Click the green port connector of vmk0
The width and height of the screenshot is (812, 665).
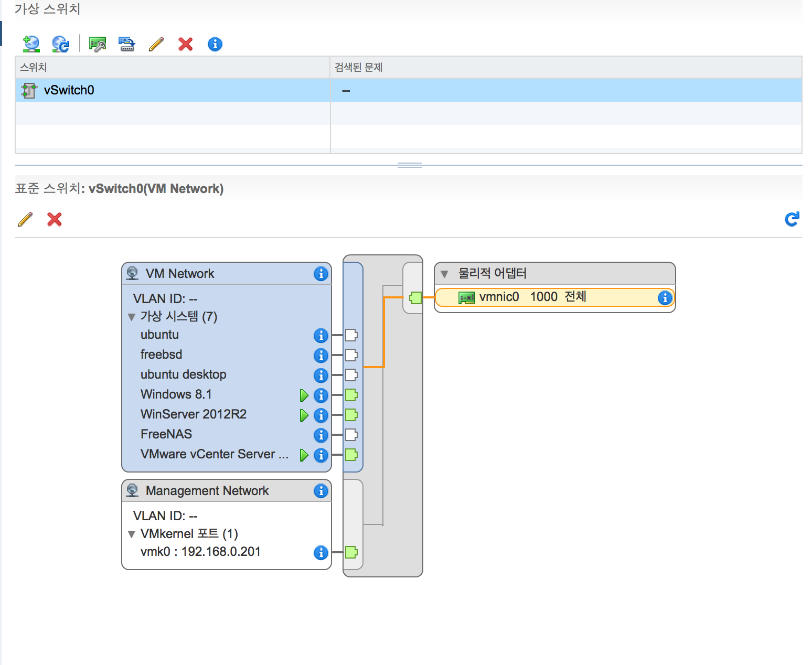[x=351, y=552]
